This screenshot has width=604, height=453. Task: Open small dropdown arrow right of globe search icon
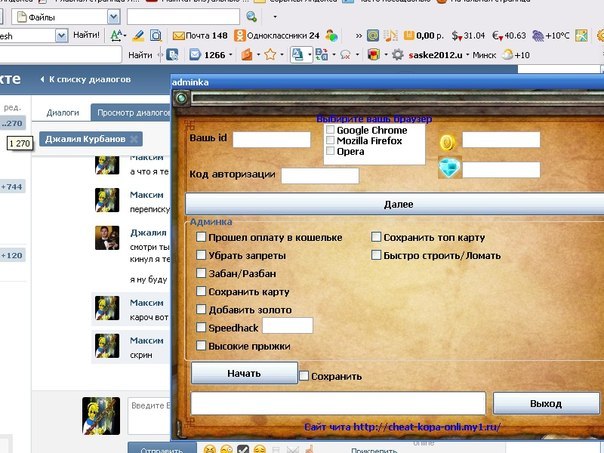click(x=275, y=17)
